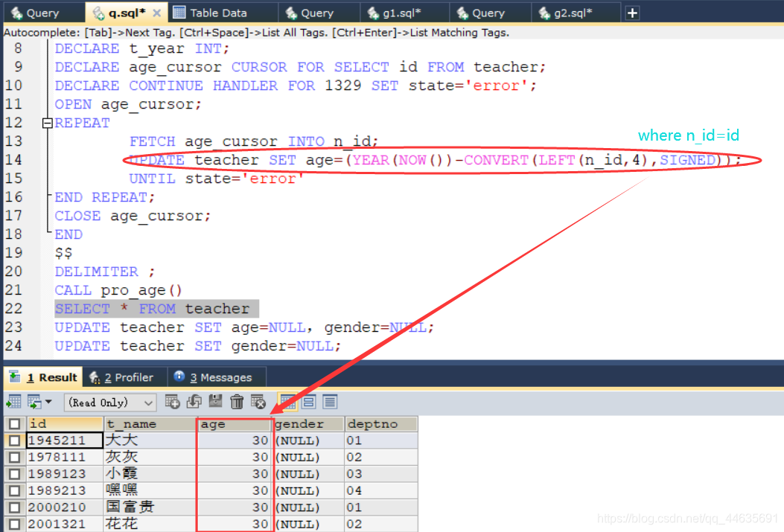Check the row checkbox for id 2001321
784x532 pixels.
(14, 524)
